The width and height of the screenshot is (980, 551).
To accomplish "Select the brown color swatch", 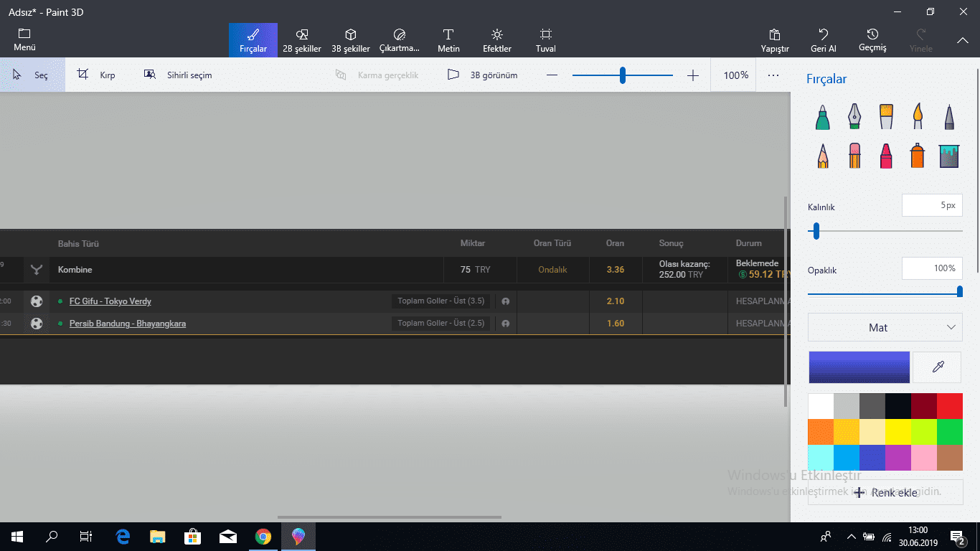I will (x=949, y=458).
